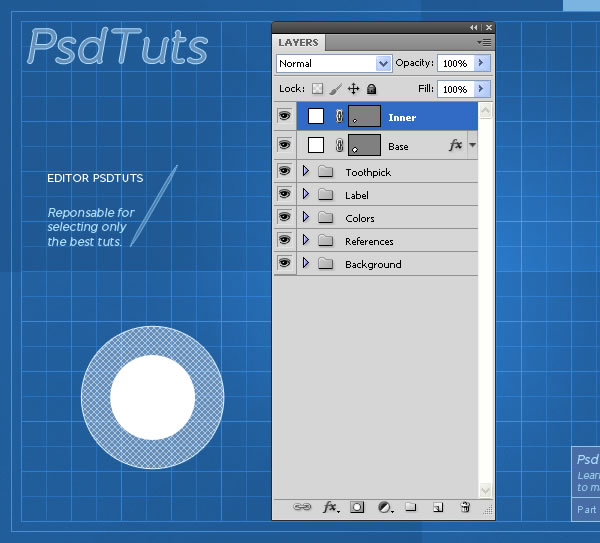Select the References group folder icon
Image resolution: width=600 pixels, height=543 pixels.
[326, 240]
